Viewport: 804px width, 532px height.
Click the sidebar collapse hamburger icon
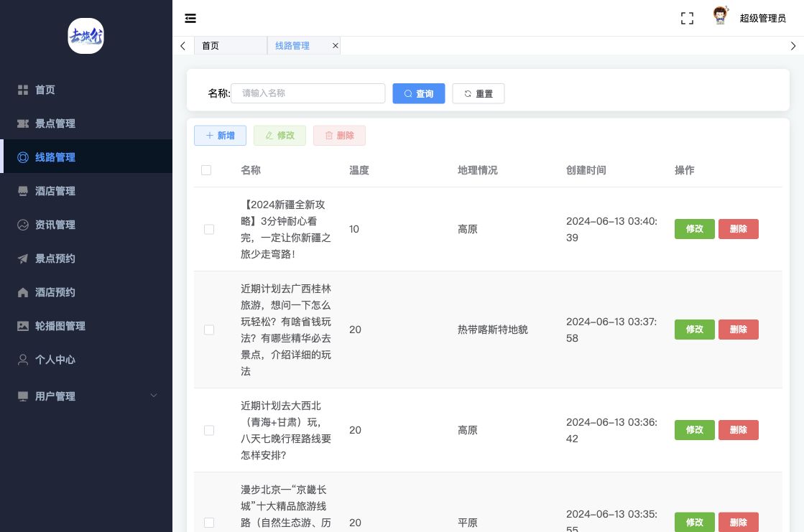[x=190, y=19]
